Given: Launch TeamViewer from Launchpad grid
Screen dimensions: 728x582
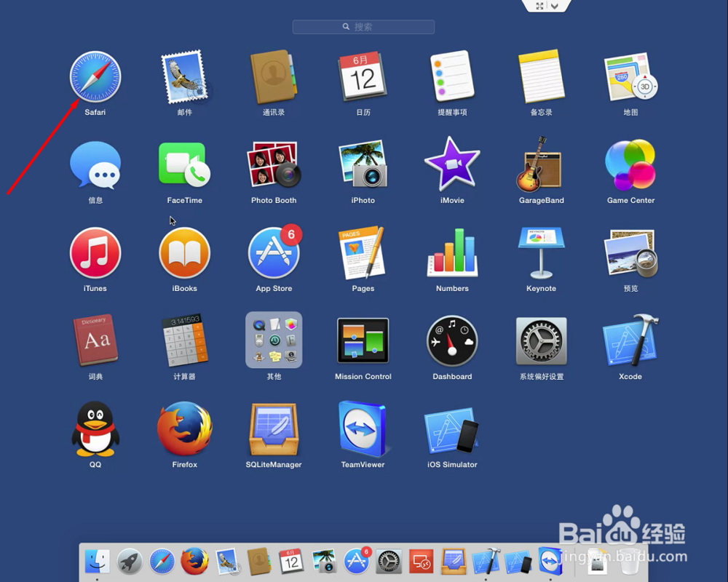Looking at the screenshot, I should (x=363, y=429).
